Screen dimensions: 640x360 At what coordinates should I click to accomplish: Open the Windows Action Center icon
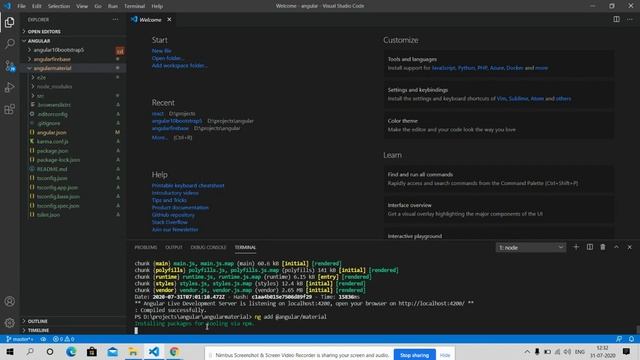626,351
